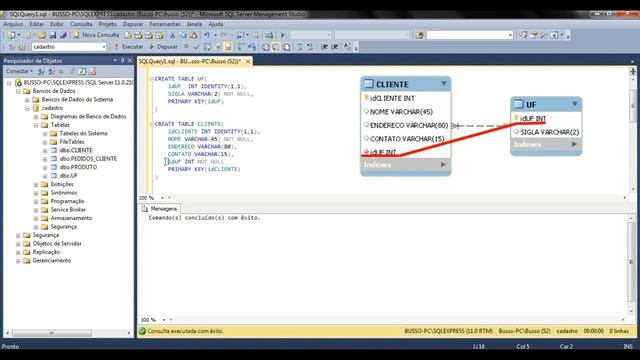Click Disconnect icon in Object Explorer toolbar
This screenshot has height=360, width=640.
point(51,71)
